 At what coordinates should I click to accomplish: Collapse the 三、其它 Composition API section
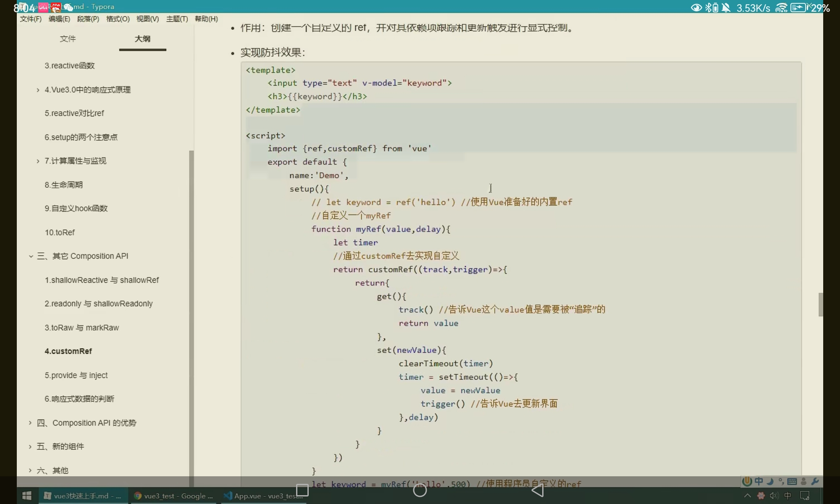[31, 256]
